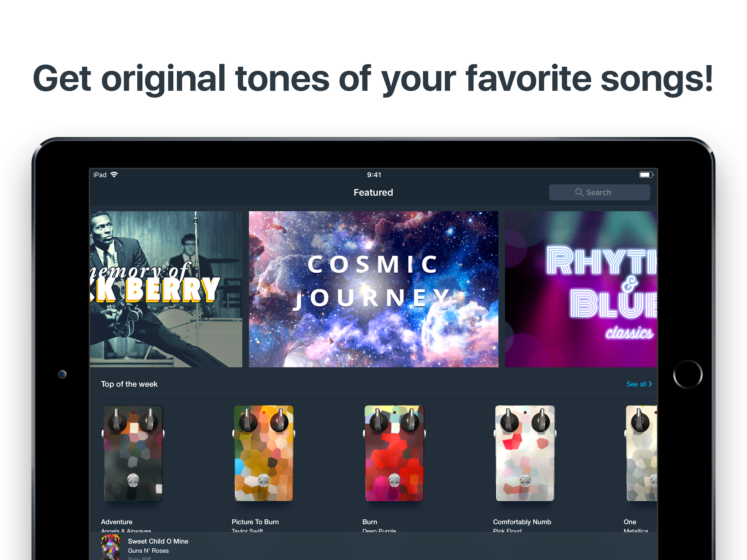The height and width of the screenshot is (560, 747).
Task: Open the red Burn pedal preset
Action: (x=395, y=453)
